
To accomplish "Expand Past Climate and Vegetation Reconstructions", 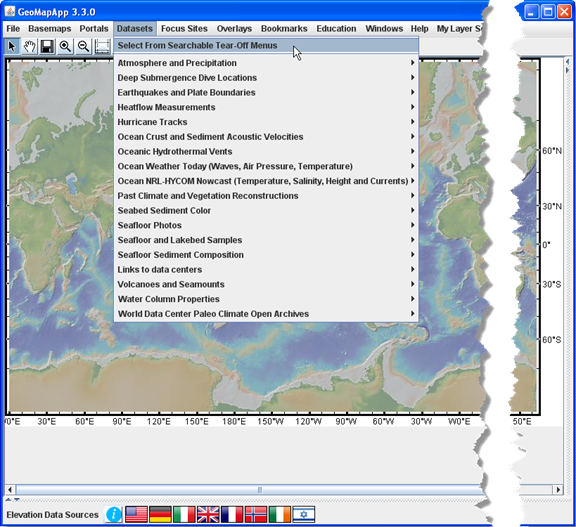I will pyautogui.click(x=266, y=196).
